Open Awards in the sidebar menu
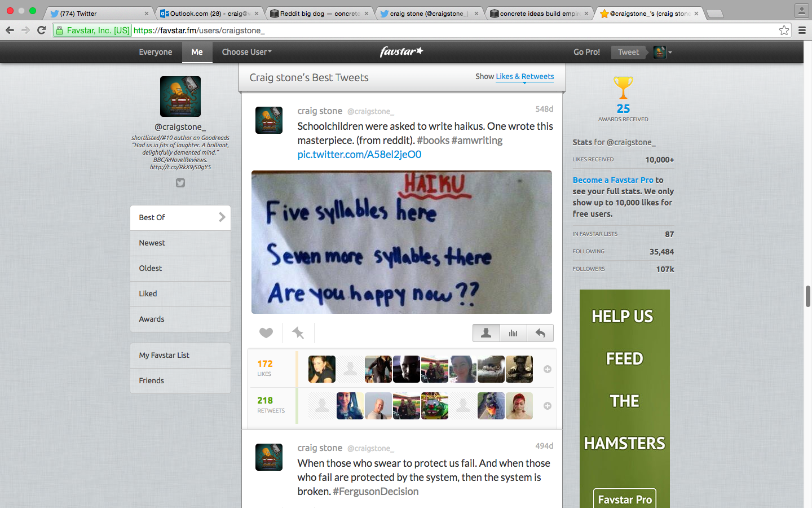This screenshot has height=508, width=812. click(x=180, y=319)
